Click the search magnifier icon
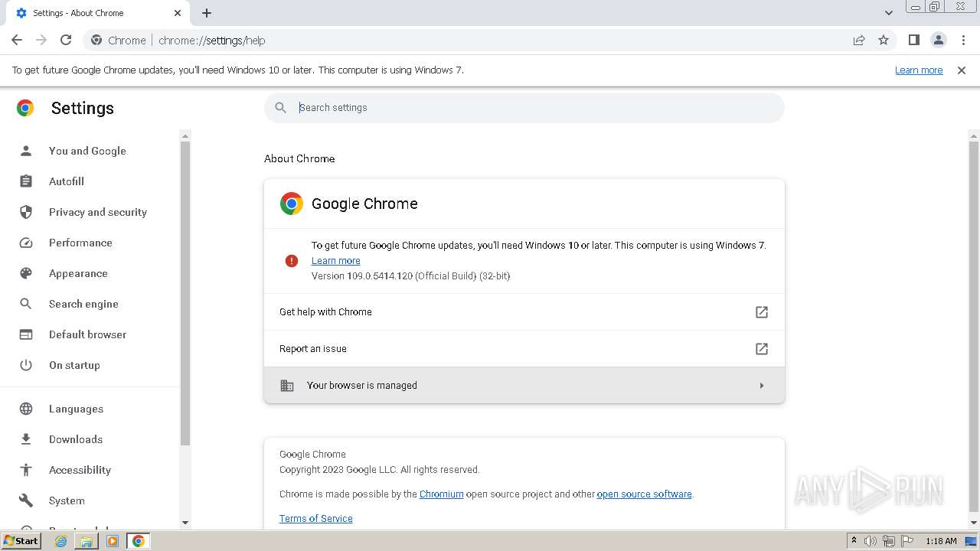Viewport: 980px width, 551px height. 281,108
